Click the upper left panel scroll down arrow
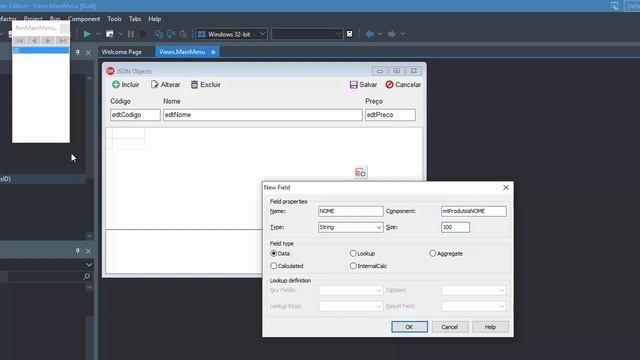Viewport: 640px width, 360px height. point(89,236)
